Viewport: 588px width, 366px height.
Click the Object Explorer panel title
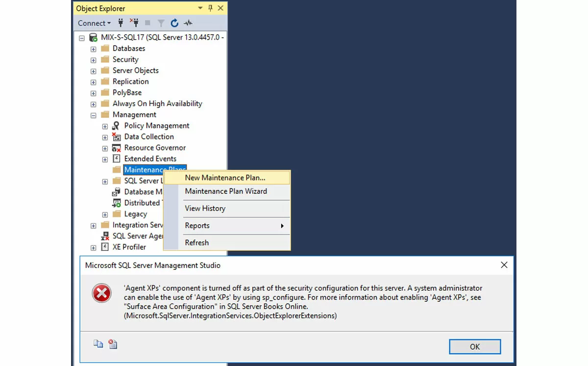(x=100, y=8)
